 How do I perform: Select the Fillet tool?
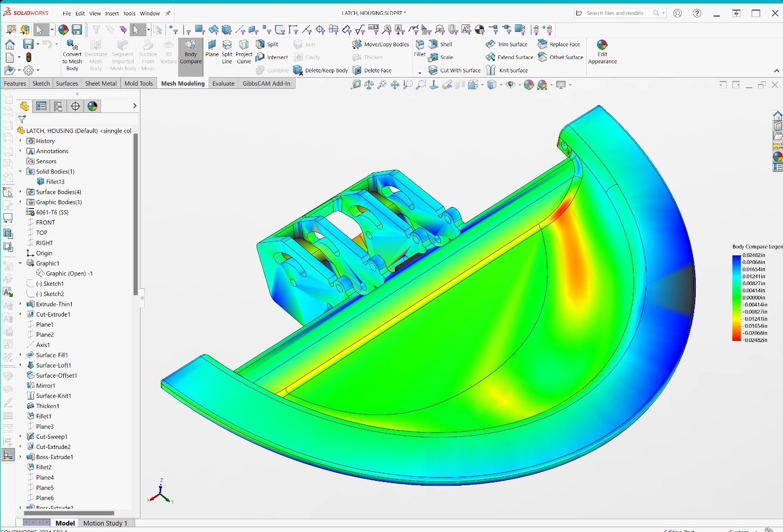point(420,48)
